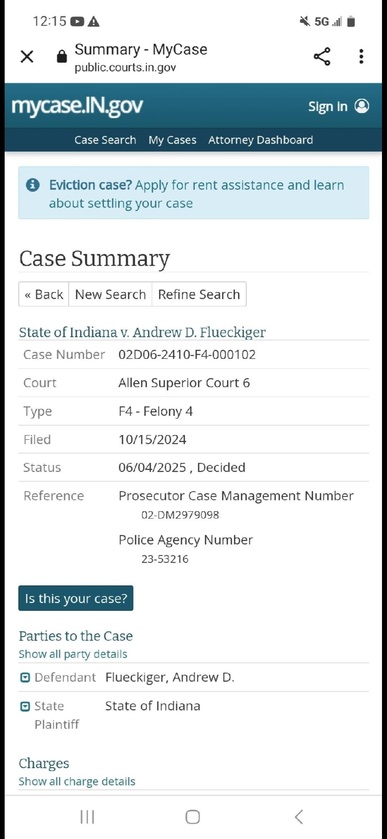Open the three-dot browser menu
Viewport: 387px width, 839px height.
(x=361, y=56)
